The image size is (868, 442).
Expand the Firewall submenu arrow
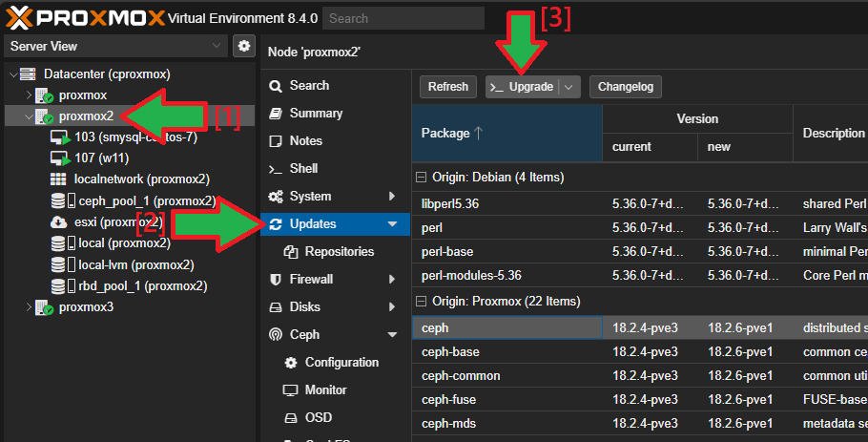pos(392,279)
